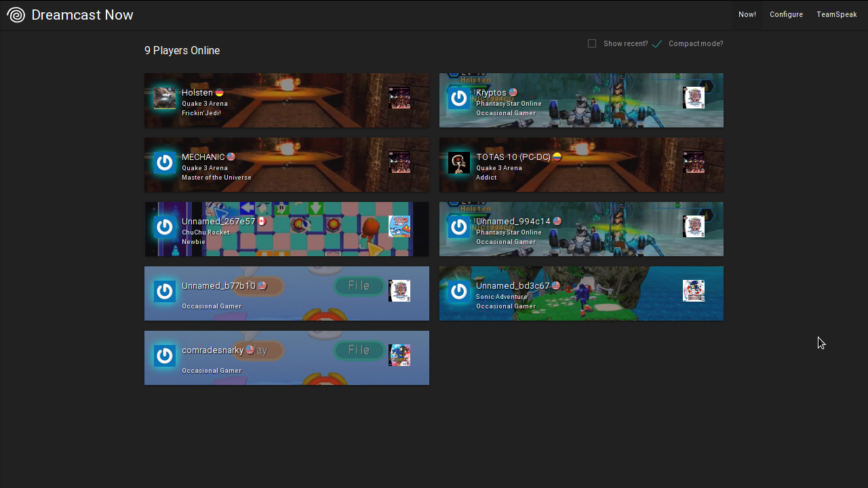Image resolution: width=868 pixels, height=488 pixels.
Task: Click the US flag beside Unnamed_994c14
Action: tap(557, 222)
